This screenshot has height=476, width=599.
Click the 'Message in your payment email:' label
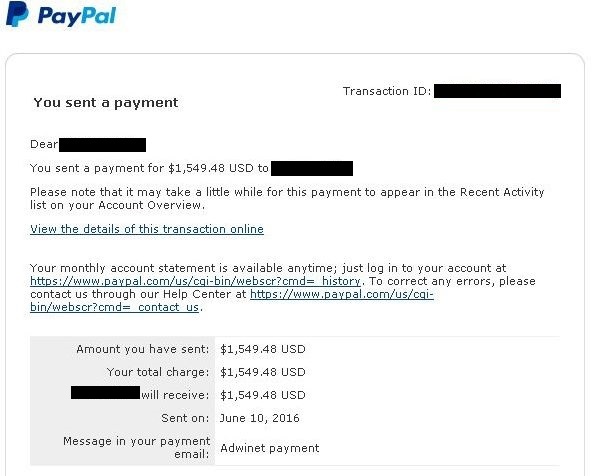pos(137,447)
